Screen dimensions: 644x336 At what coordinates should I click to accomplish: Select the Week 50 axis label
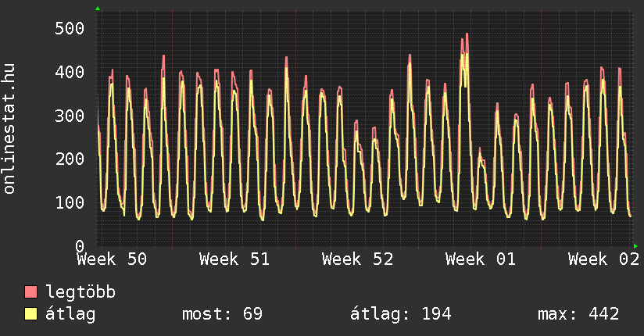coord(112,259)
